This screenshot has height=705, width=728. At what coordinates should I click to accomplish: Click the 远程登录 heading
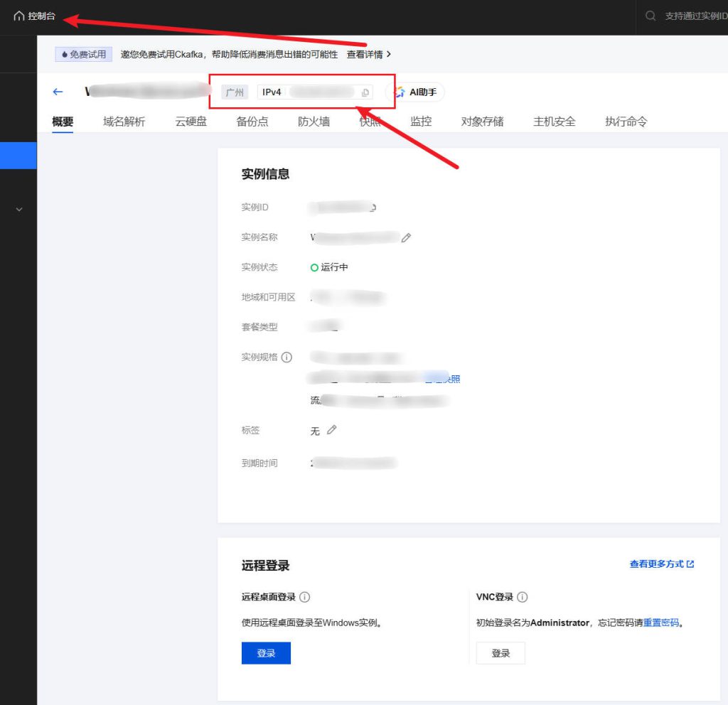[x=266, y=565]
